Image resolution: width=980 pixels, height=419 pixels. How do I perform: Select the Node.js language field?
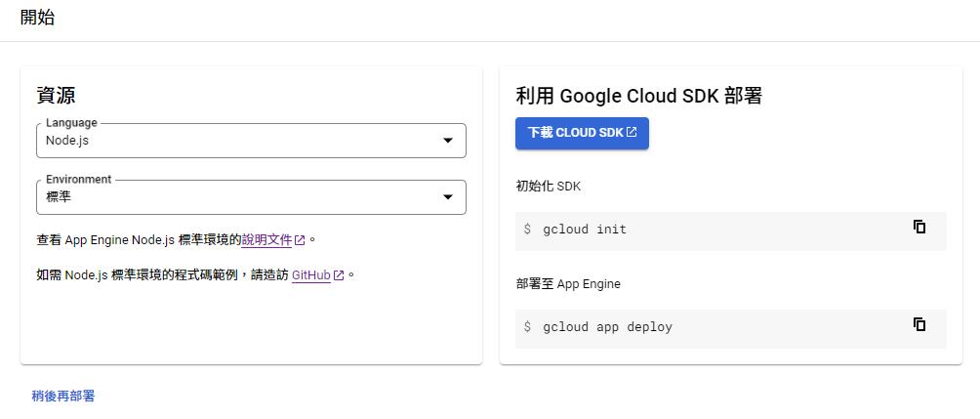point(234,141)
